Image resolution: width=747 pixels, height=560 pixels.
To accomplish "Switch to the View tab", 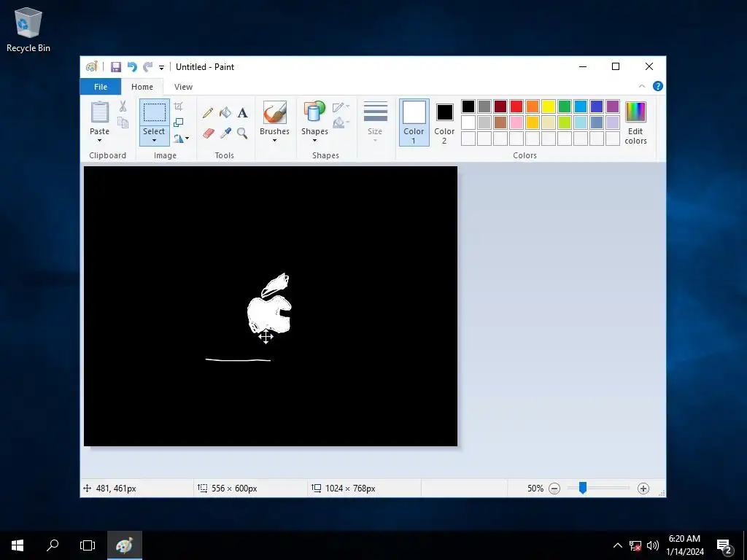I will click(x=183, y=87).
